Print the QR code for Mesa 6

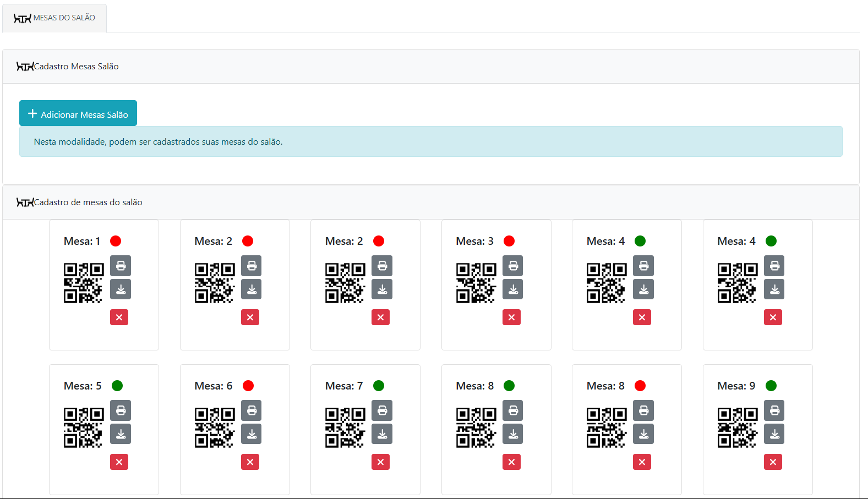(251, 410)
